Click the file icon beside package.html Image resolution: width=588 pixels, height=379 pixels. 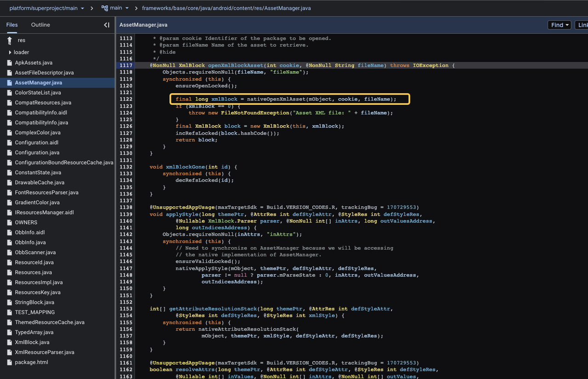tap(9, 362)
